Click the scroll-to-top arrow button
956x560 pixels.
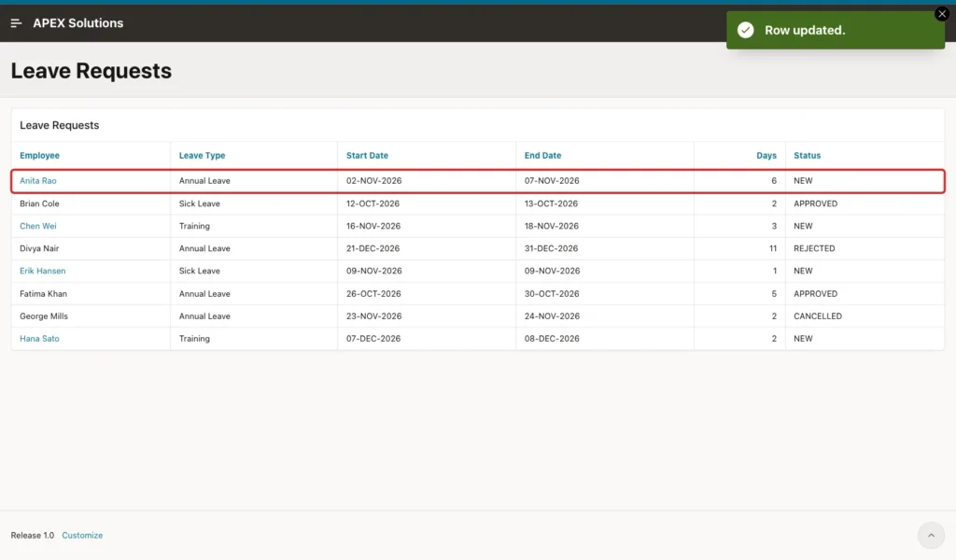(931, 535)
